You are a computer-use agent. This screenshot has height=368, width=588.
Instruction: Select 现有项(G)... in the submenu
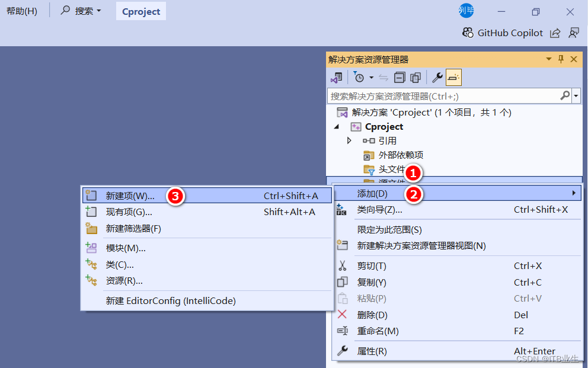pos(207,212)
